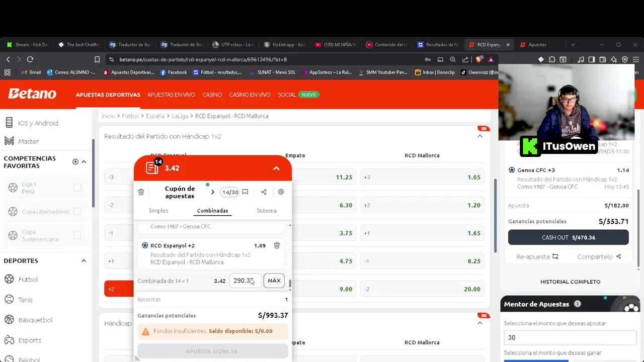Zoom control icon in the address bar

pos(453,59)
